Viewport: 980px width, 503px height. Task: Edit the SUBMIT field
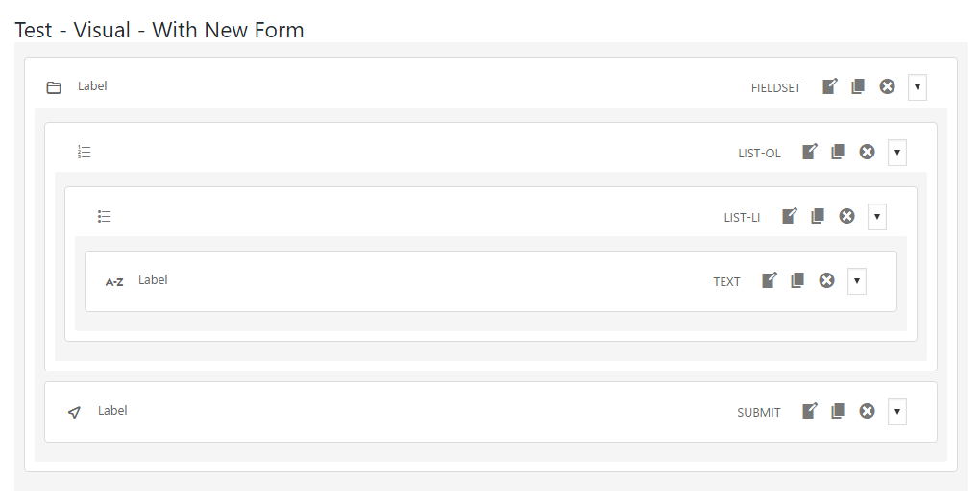pos(809,411)
